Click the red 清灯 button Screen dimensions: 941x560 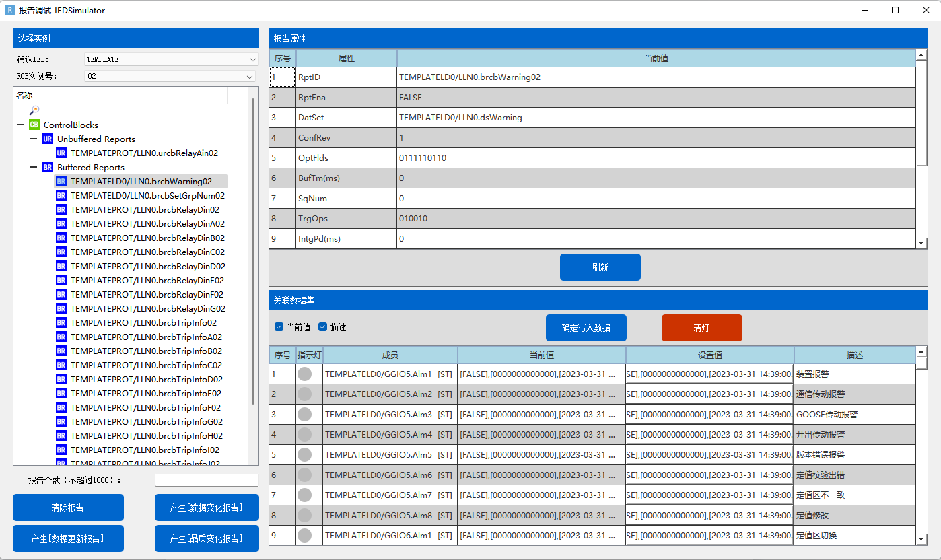(x=701, y=328)
